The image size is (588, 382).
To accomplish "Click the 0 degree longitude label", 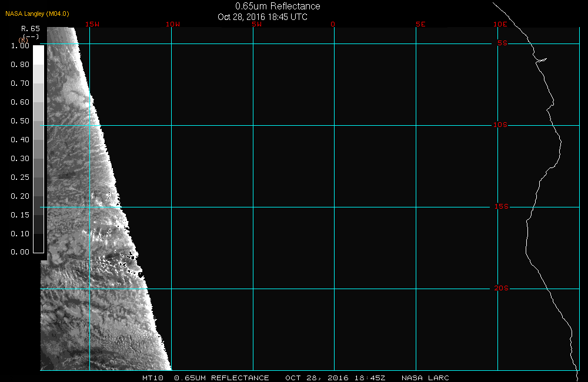I will 333,25.
